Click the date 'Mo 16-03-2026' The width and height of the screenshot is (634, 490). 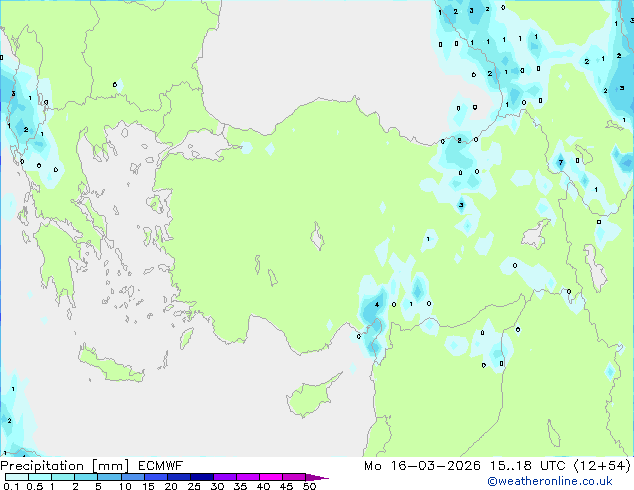coord(422,466)
